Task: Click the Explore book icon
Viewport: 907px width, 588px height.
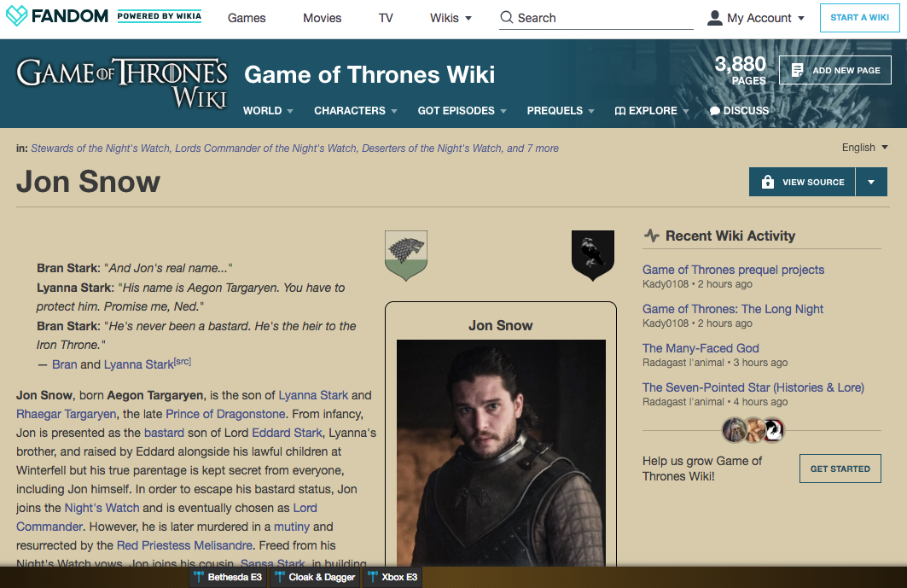Action: (620, 111)
